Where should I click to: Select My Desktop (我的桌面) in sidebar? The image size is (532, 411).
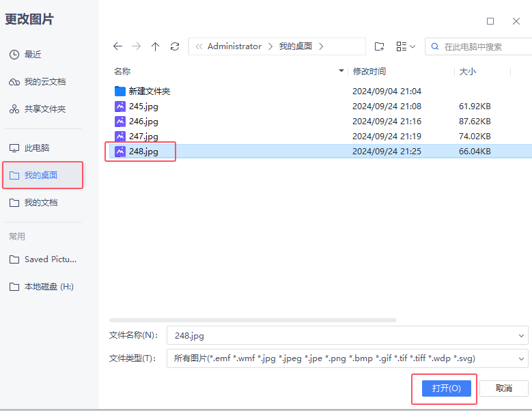(x=43, y=175)
